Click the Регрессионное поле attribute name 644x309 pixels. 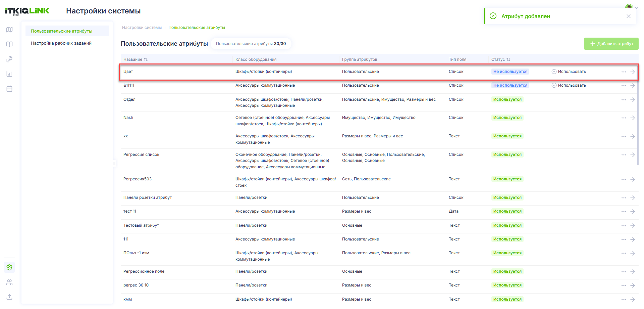pos(144,271)
